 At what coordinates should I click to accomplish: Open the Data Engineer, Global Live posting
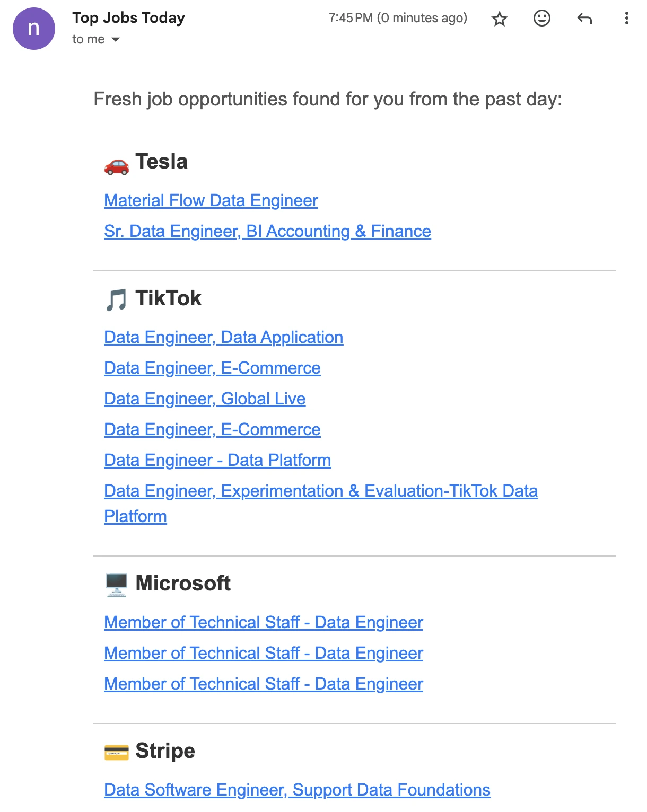pos(205,399)
